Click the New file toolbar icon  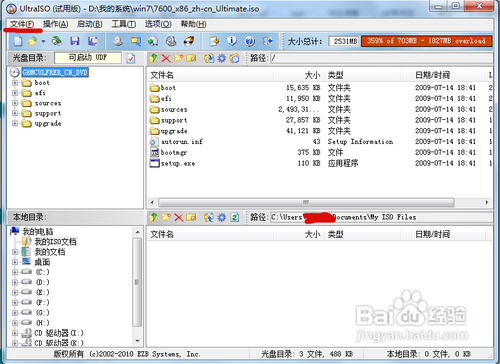[18, 41]
